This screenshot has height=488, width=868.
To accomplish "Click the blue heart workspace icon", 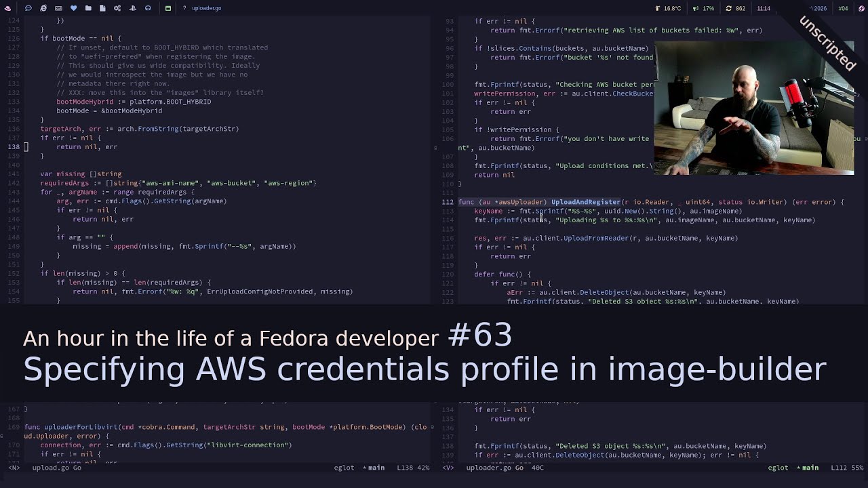I will click(x=73, y=8).
